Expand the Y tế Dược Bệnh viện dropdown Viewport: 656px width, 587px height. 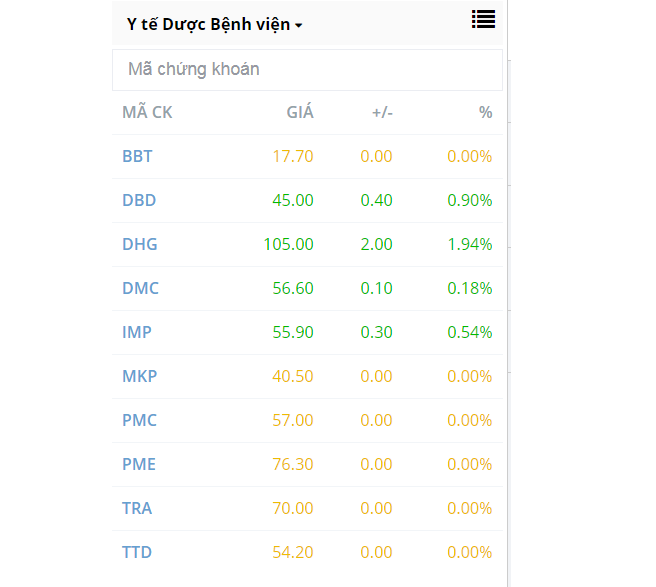215,24
